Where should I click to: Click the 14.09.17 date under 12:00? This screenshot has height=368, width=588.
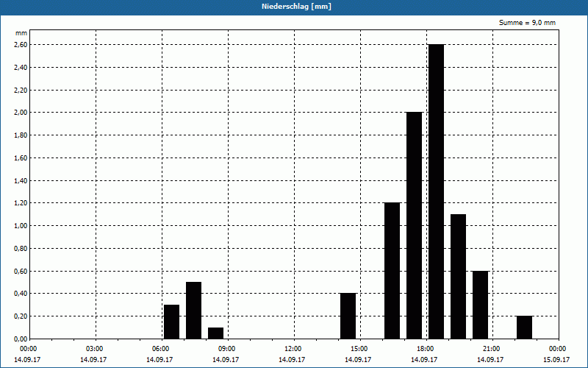click(x=292, y=360)
